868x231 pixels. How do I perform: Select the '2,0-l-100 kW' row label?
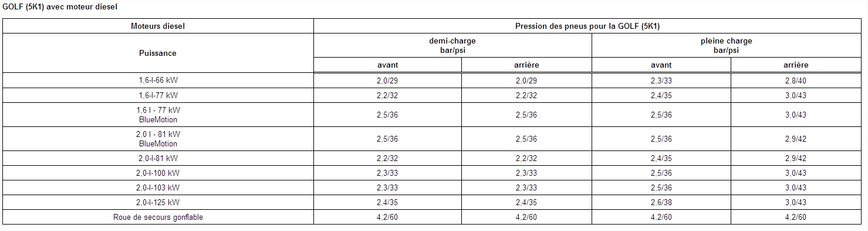tap(158, 173)
